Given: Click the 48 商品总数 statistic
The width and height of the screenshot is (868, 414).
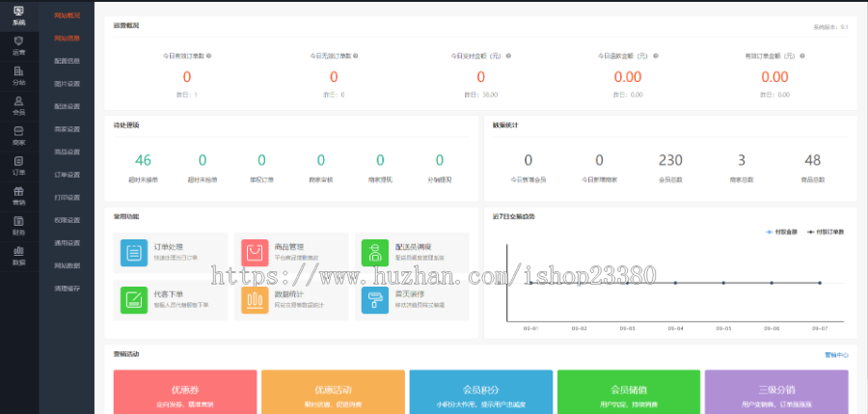Looking at the screenshot, I should click(x=813, y=161).
